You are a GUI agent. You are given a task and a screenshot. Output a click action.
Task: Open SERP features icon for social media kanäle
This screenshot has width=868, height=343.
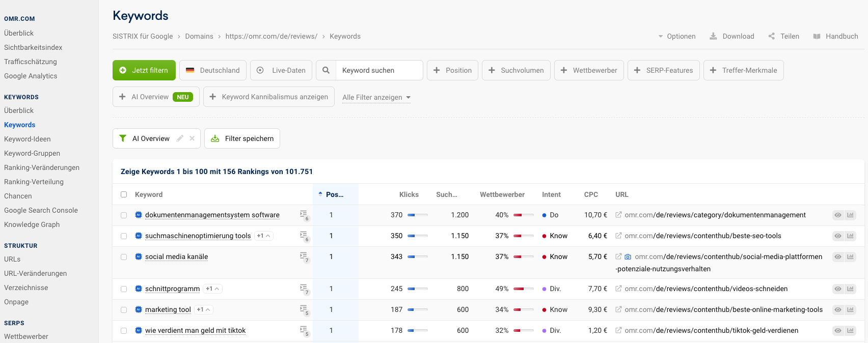[x=304, y=257]
